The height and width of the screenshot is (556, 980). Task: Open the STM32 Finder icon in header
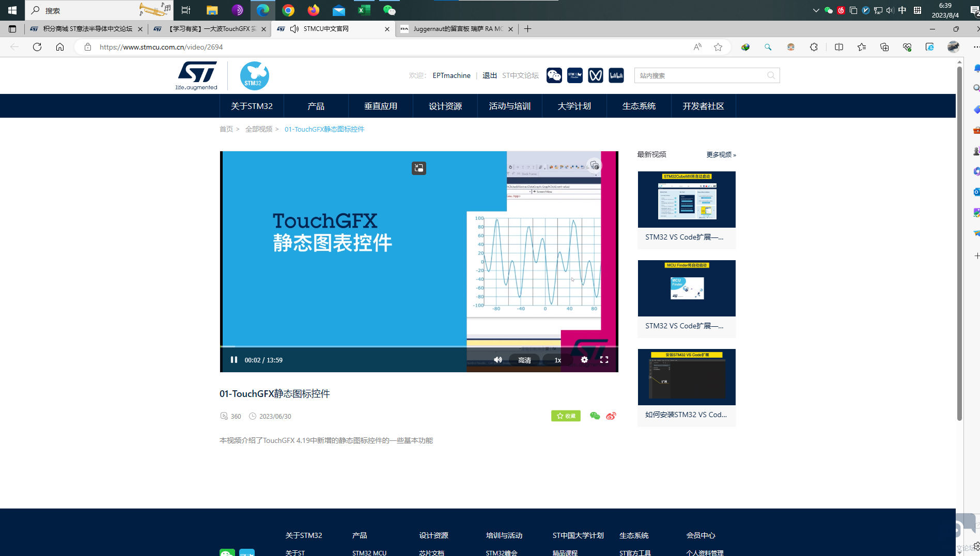click(x=575, y=75)
